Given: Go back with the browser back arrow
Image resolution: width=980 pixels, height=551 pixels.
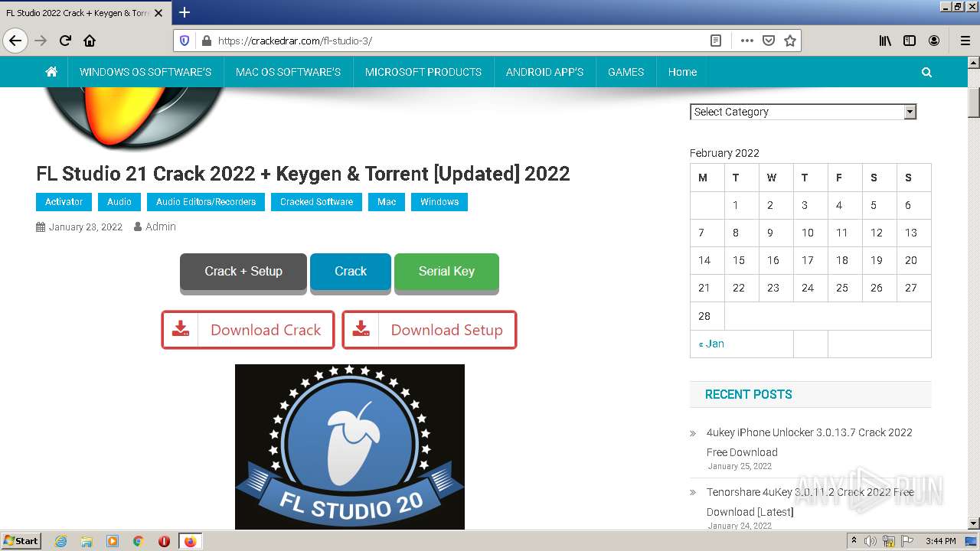Looking at the screenshot, I should pos(15,41).
